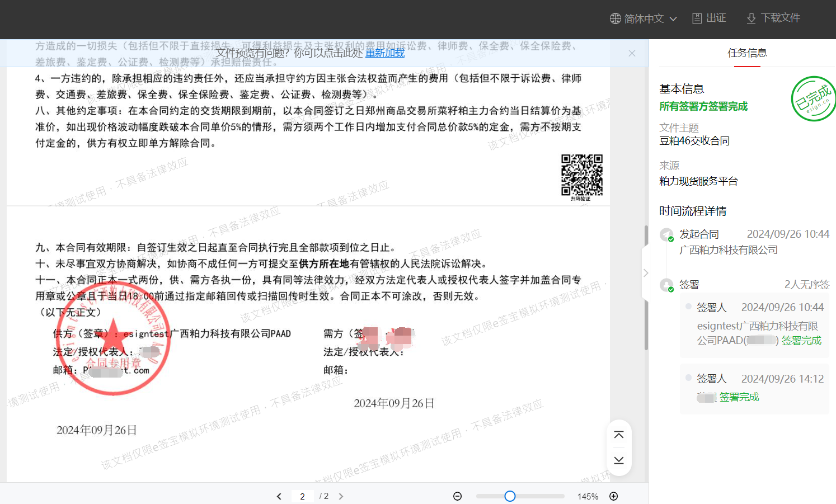Image resolution: width=836 pixels, height=504 pixels.
Task: Click the 发起合同 timeline step icon
Action: coord(666,234)
